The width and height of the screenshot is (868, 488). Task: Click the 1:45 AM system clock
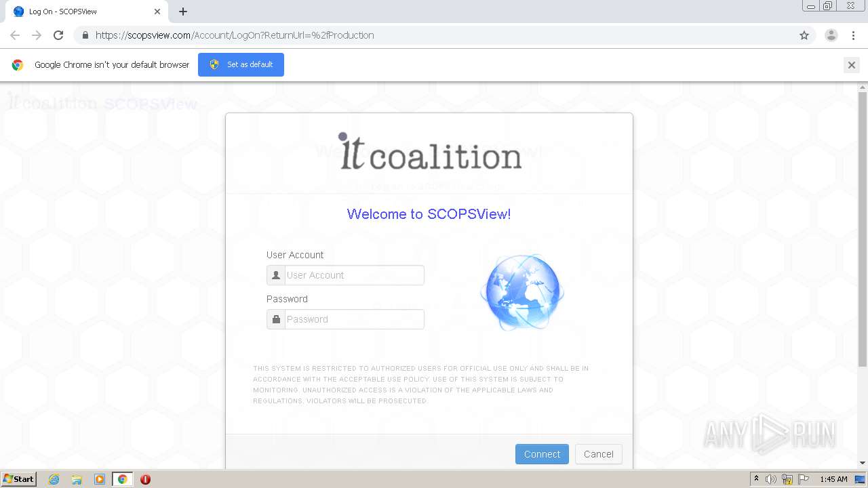click(x=833, y=479)
